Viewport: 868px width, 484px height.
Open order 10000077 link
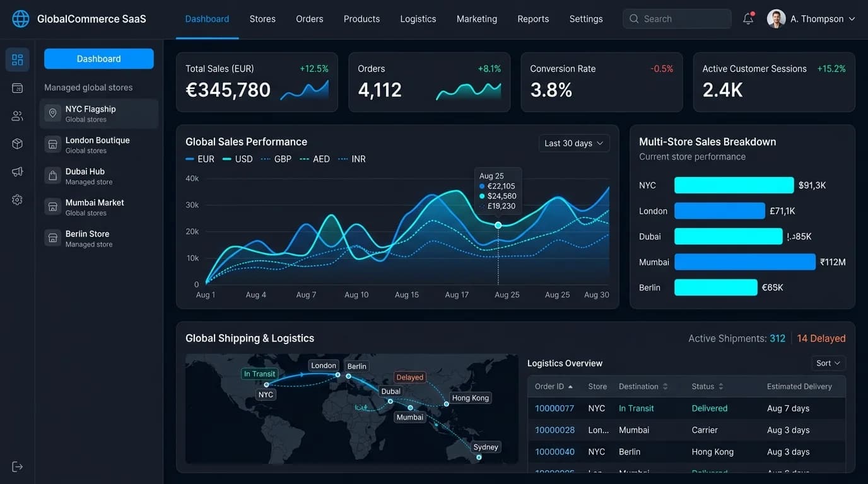[554, 408]
